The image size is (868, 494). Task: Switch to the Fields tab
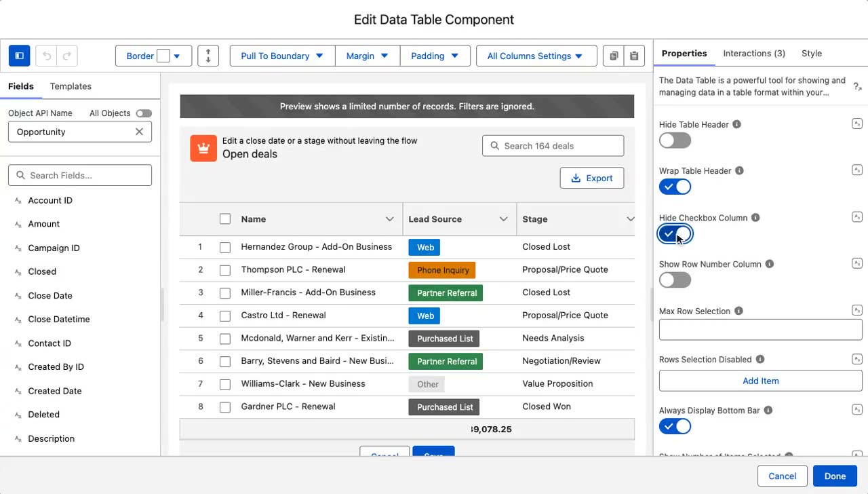click(x=21, y=86)
